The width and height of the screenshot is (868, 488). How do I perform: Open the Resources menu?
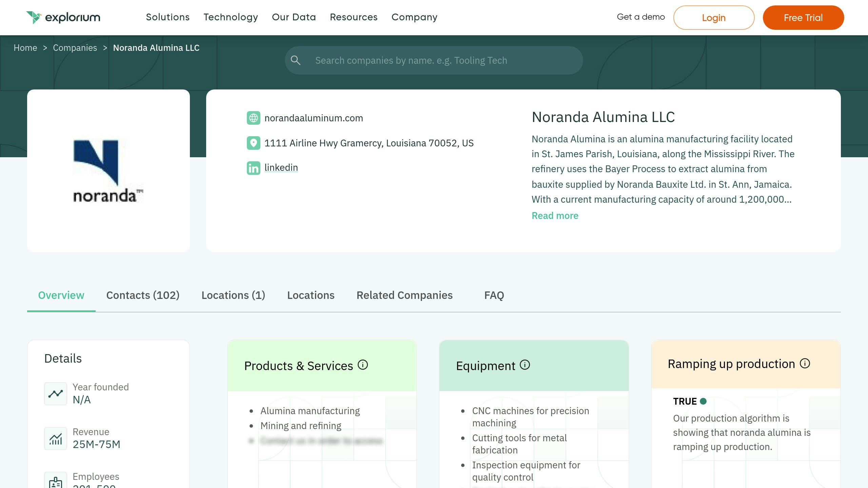[x=354, y=17]
